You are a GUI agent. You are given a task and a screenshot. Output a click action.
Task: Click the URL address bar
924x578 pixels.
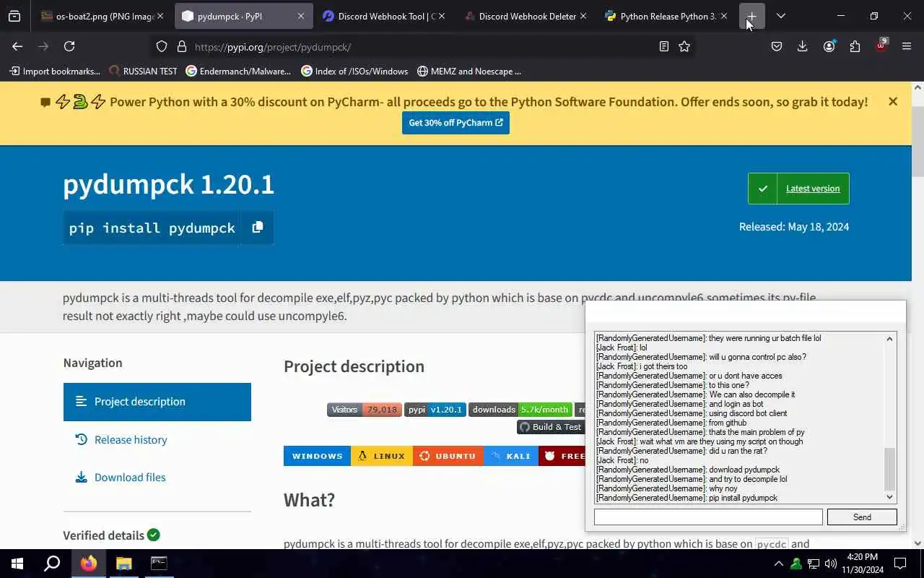pos(422,46)
